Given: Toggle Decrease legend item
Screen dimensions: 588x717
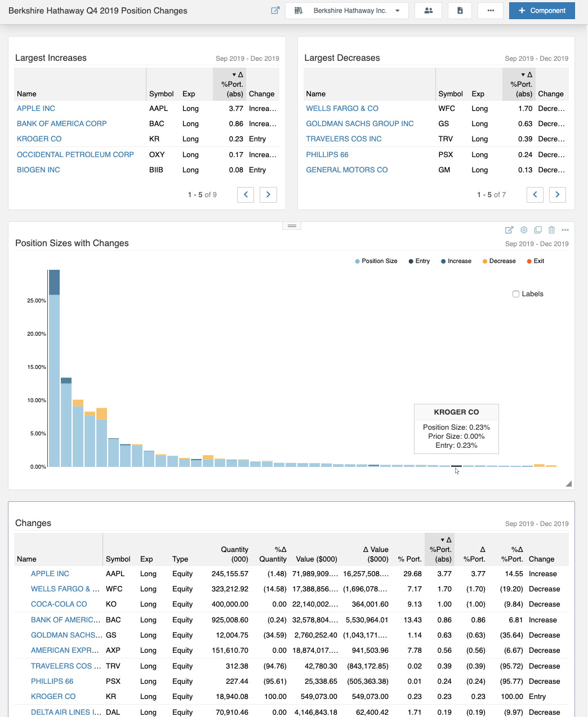Looking at the screenshot, I should pyautogui.click(x=499, y=261).
